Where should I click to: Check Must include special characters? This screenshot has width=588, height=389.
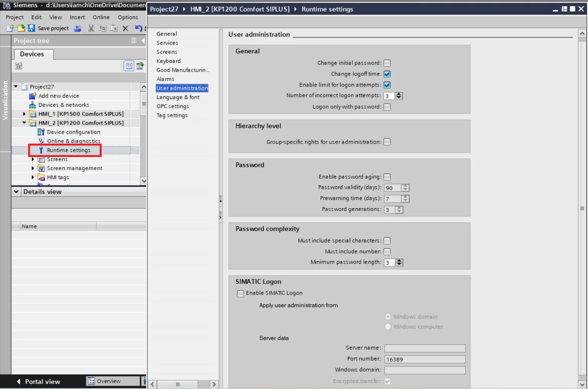click(x=387, y=240)
